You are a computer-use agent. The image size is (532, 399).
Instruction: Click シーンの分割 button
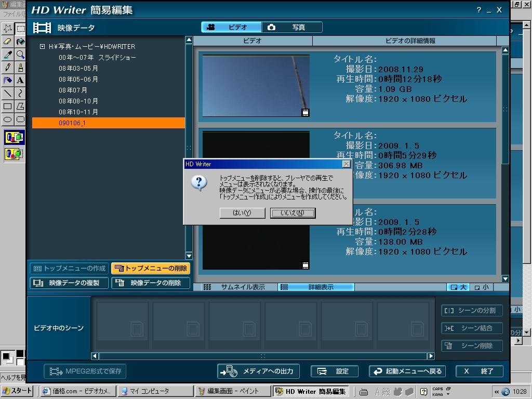pyautogui.click(x=472, y=311)
